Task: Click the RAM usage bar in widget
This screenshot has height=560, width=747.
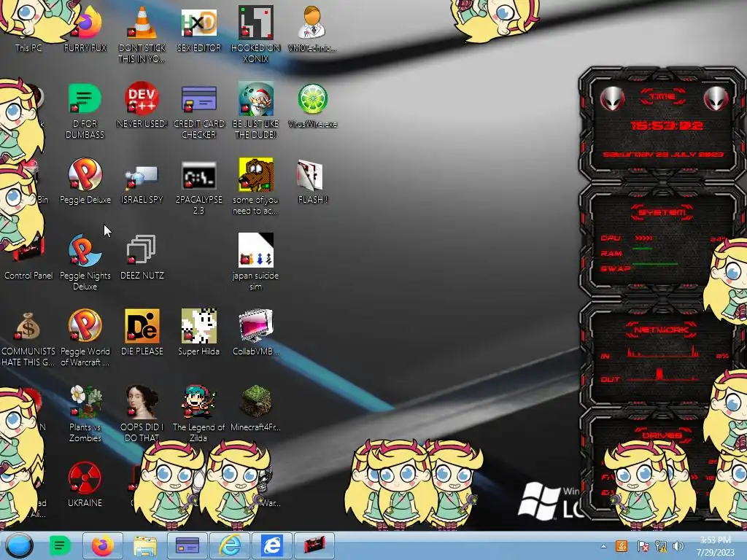Action: [643, 249]
